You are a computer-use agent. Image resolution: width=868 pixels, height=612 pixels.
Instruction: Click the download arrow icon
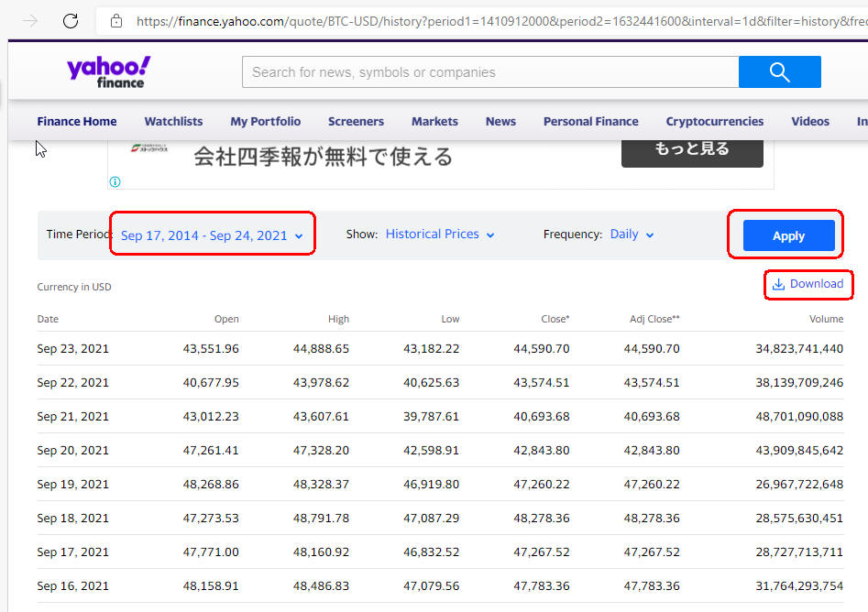pos(778,284)
